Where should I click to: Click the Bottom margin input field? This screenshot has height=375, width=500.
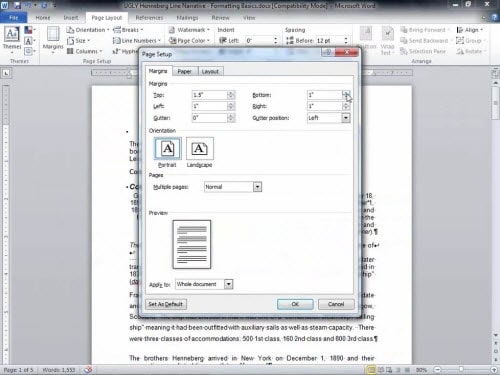point(325,95)
